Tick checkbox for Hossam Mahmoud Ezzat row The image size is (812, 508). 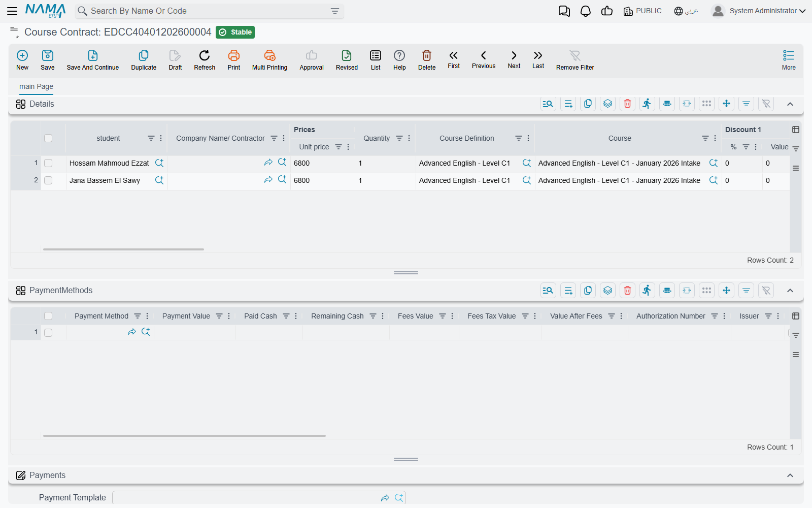pos(48,163)
